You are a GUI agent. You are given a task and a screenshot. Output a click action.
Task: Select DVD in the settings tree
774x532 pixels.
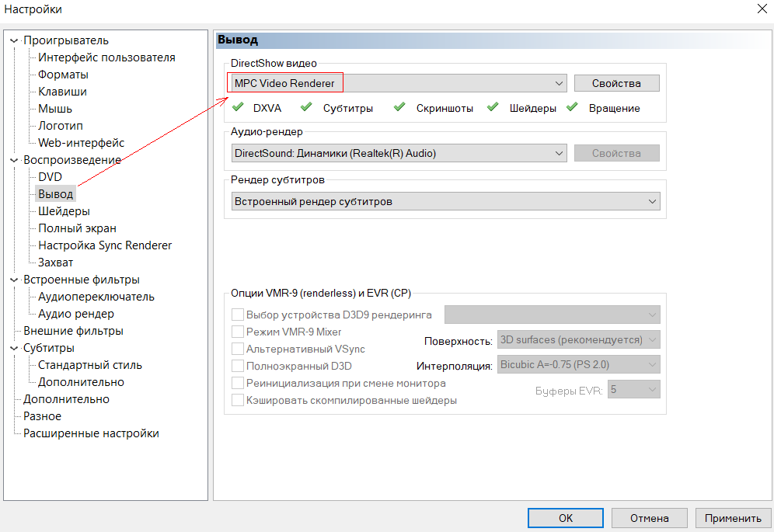tap(51, 176)
